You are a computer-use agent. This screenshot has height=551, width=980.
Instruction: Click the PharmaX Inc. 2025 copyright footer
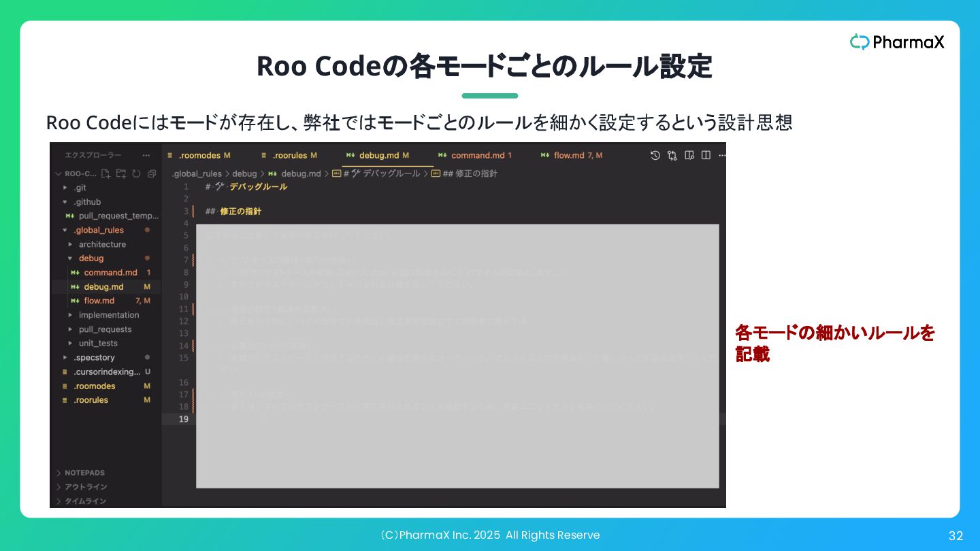[489, 535]
